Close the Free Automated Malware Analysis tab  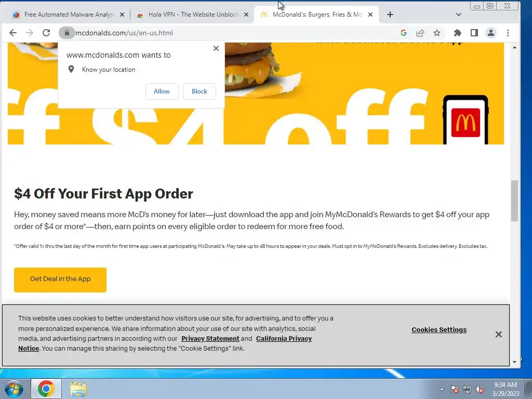tap(122, 15)
